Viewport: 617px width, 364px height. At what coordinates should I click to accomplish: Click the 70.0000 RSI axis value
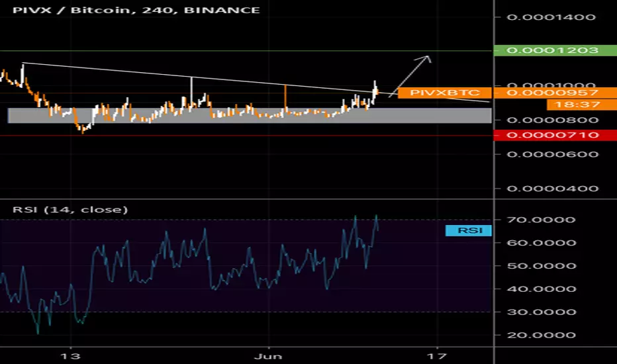541,220
